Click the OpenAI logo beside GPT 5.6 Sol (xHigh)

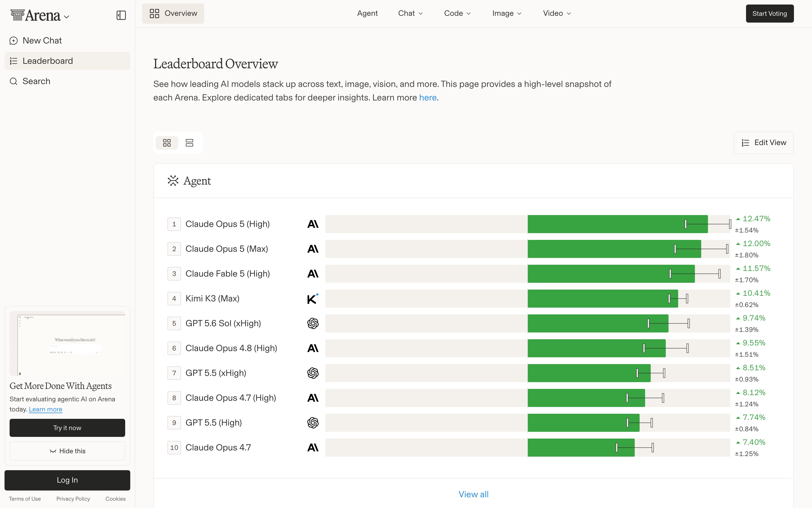coord(313,323)
